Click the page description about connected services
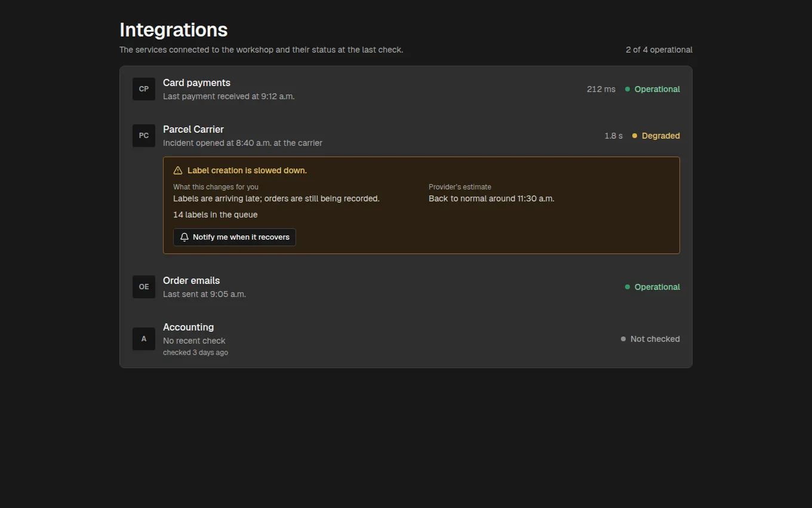Image resolution: width=812 pixels, height=508 pixels. [261, 50]
